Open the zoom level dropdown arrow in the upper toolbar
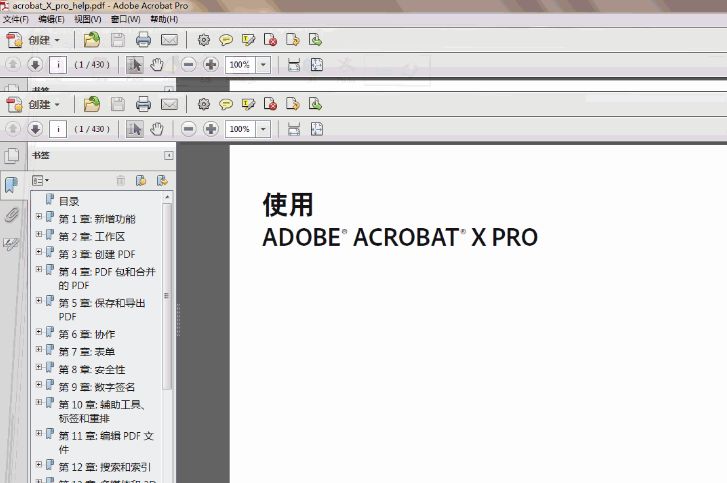The image size is (727, 483). (263, 64)
